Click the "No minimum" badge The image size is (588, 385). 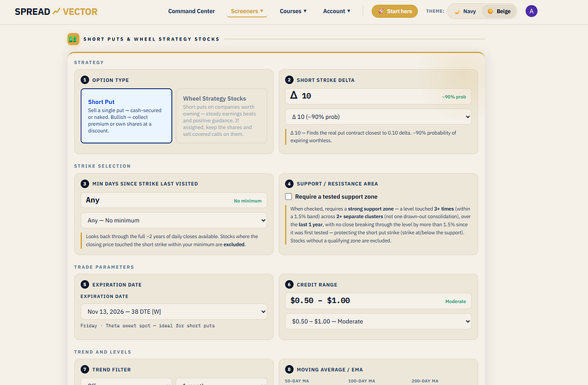248,201
